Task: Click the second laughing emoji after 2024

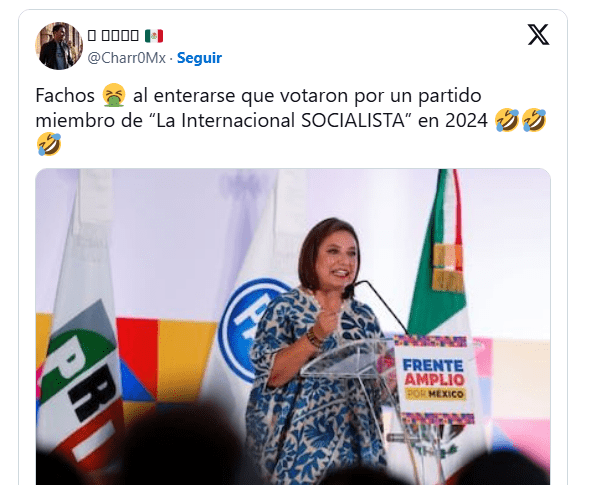Action: 534,120
